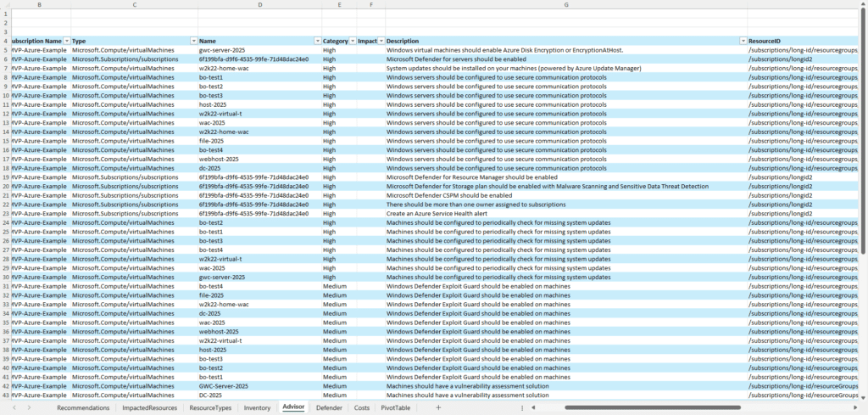Select row 5 header
Image resolution: width=868 pixels, height=415 pixels.
click(5, 50)
